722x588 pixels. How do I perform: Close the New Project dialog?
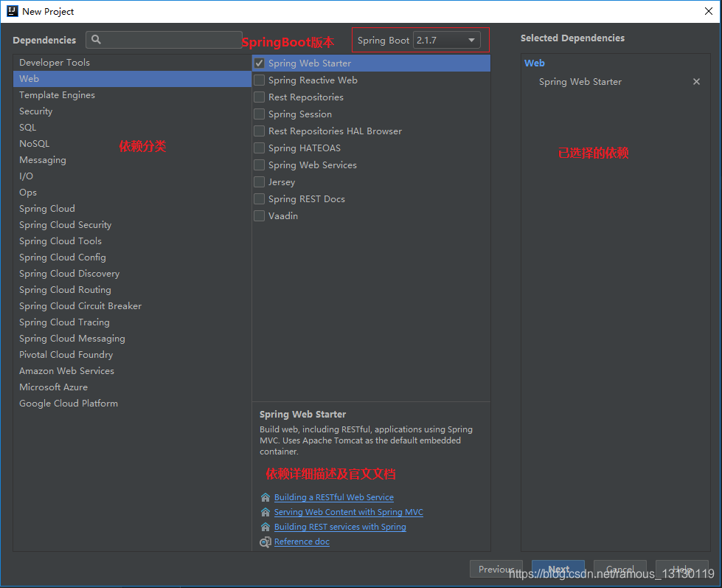click(709, 11)
